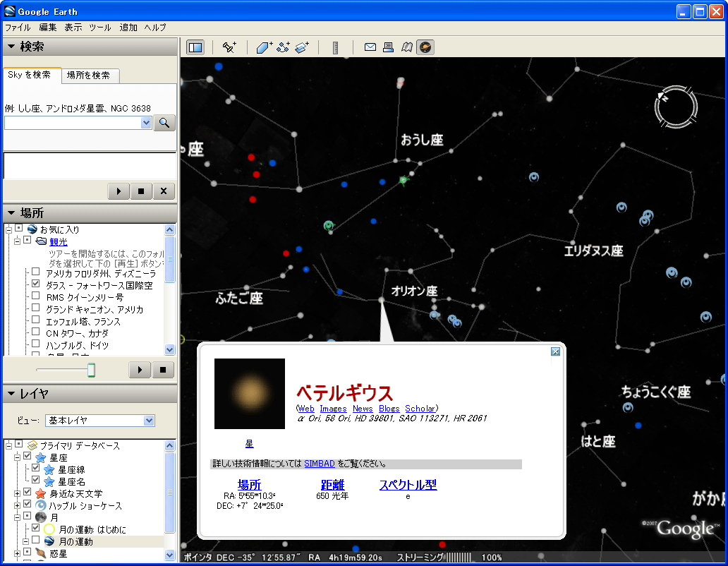728x566 pixels.
Task: Click the print icon in toolbar
Action: (388, 47)
